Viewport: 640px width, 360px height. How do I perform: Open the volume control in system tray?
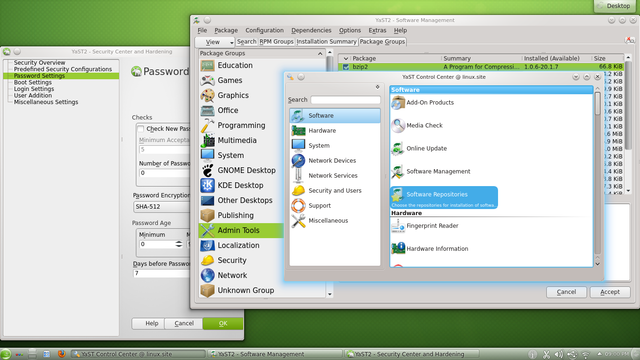pyautogui.click(x=559, y=354)
